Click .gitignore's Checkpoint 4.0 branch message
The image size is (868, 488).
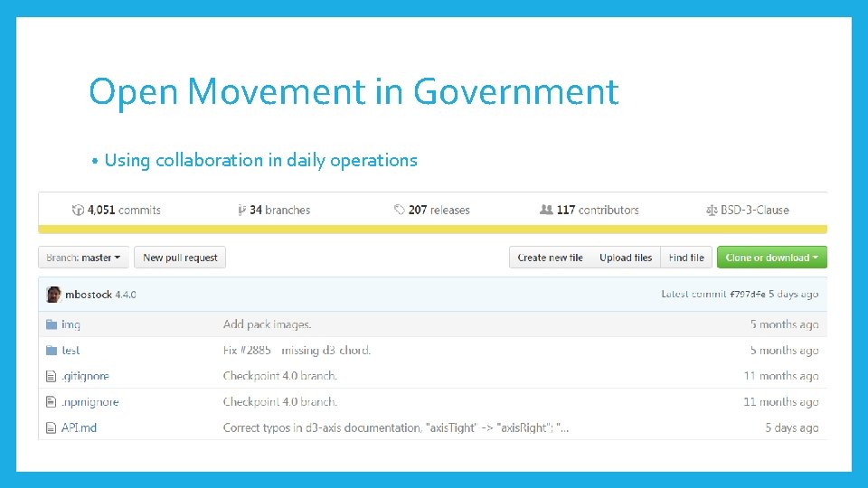[280, 376]
